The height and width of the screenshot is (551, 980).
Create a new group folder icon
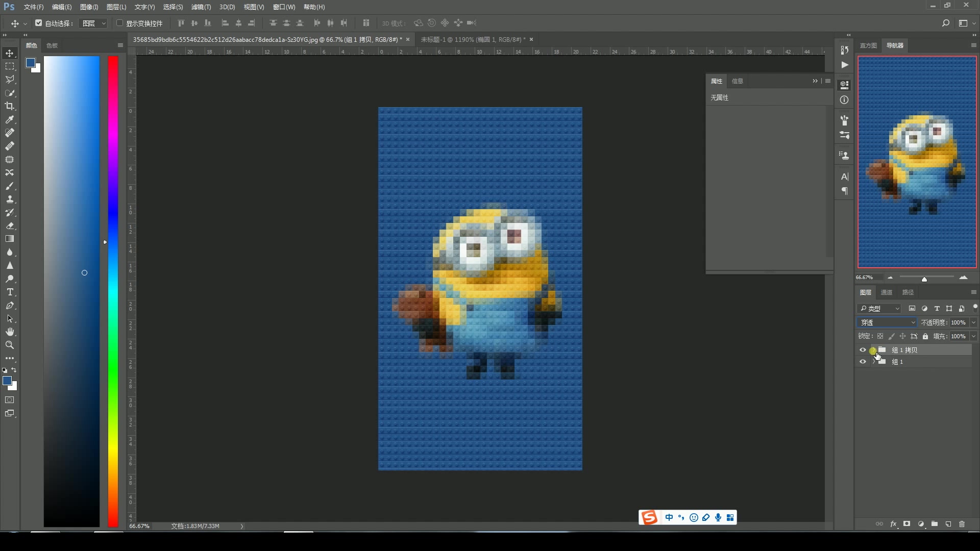pos(935,524)
